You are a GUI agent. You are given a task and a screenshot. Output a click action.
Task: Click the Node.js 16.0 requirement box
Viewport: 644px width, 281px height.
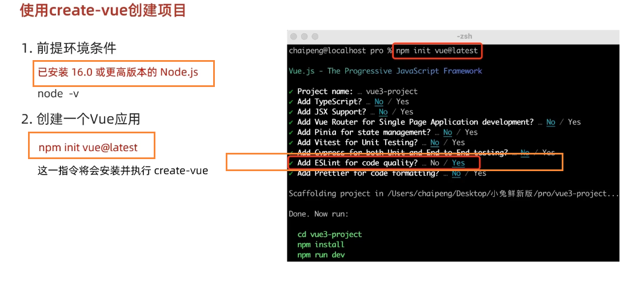tap(123, 73)
